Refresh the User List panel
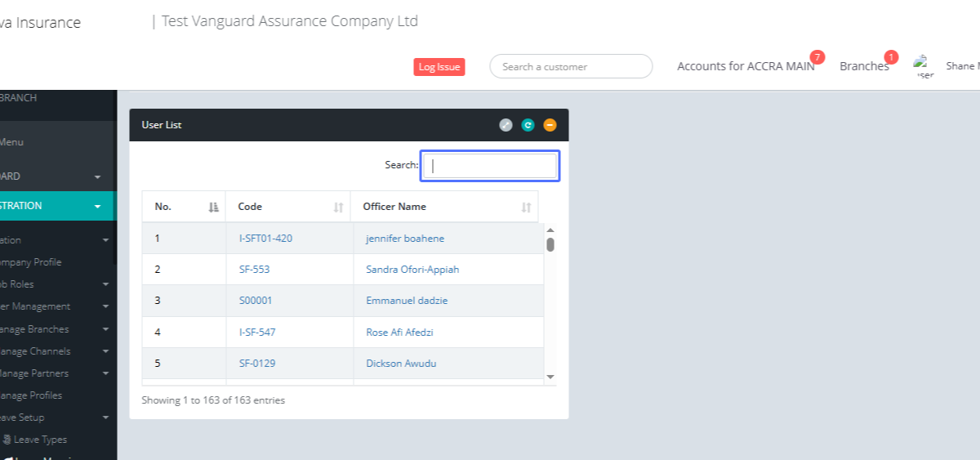Image resolution: width=980 pixels, height=460 pixels. pyautogui.click(x=528, y=125)
